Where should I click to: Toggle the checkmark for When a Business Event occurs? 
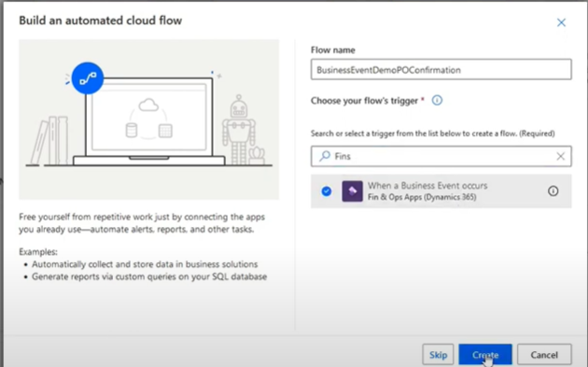(327, 191)
